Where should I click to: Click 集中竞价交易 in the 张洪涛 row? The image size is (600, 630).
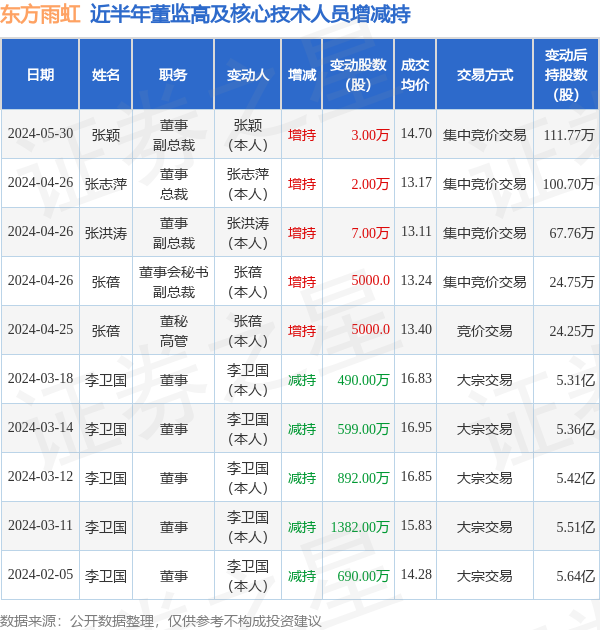point(485,233)
